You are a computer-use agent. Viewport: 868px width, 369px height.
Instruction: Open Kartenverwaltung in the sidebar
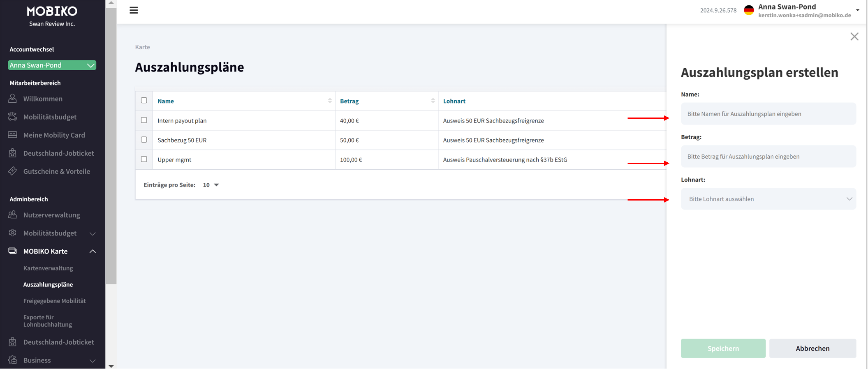pyautogui.click(x=48, y=268)
